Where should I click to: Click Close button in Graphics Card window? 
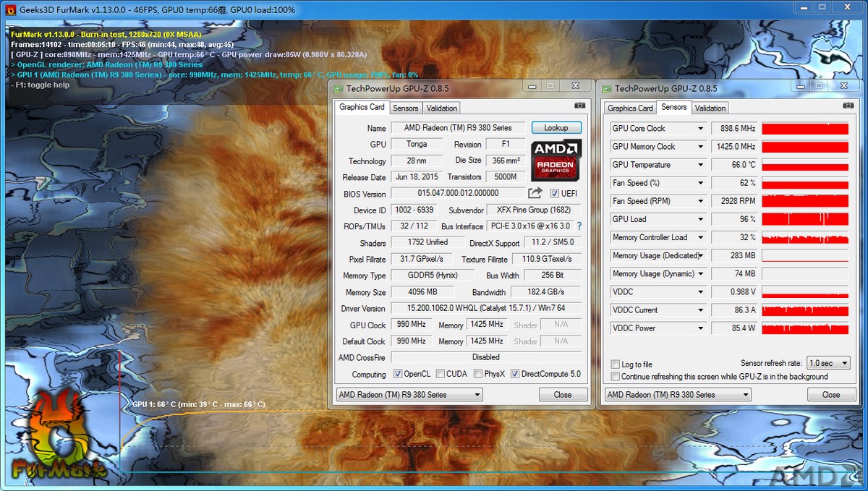click(563, 395)
